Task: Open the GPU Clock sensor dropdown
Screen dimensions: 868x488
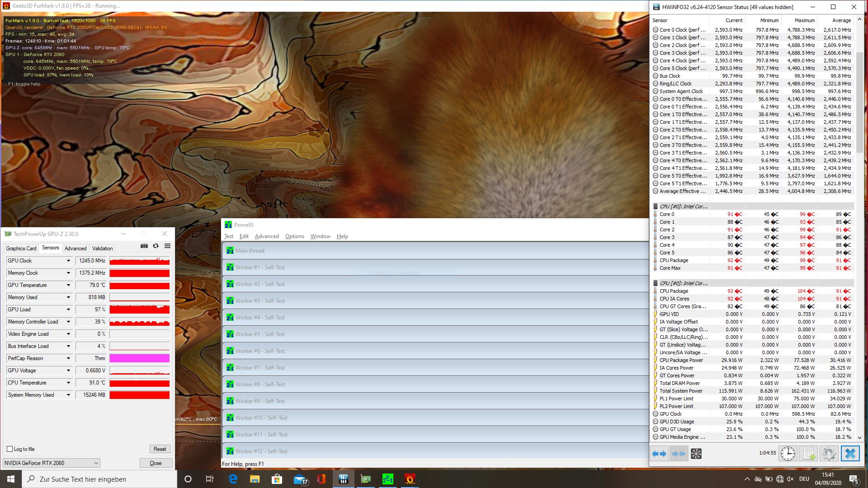Action: (68, 261)
